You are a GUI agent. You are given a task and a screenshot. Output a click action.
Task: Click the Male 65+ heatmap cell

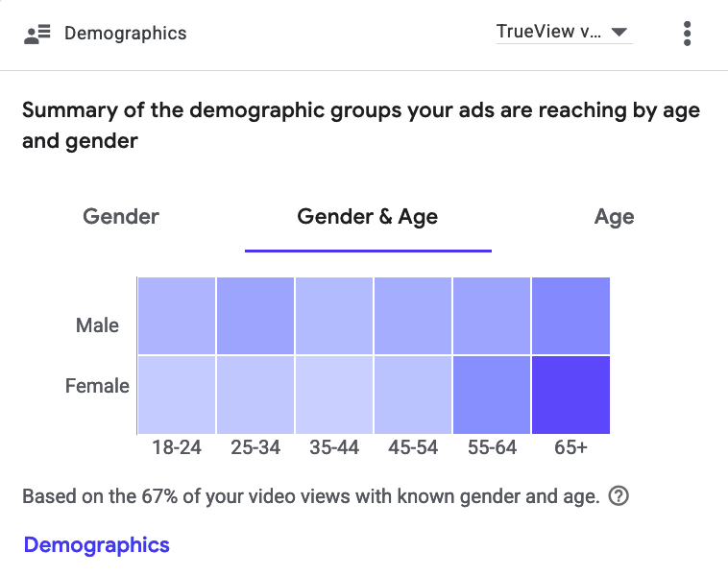[570, 316]
